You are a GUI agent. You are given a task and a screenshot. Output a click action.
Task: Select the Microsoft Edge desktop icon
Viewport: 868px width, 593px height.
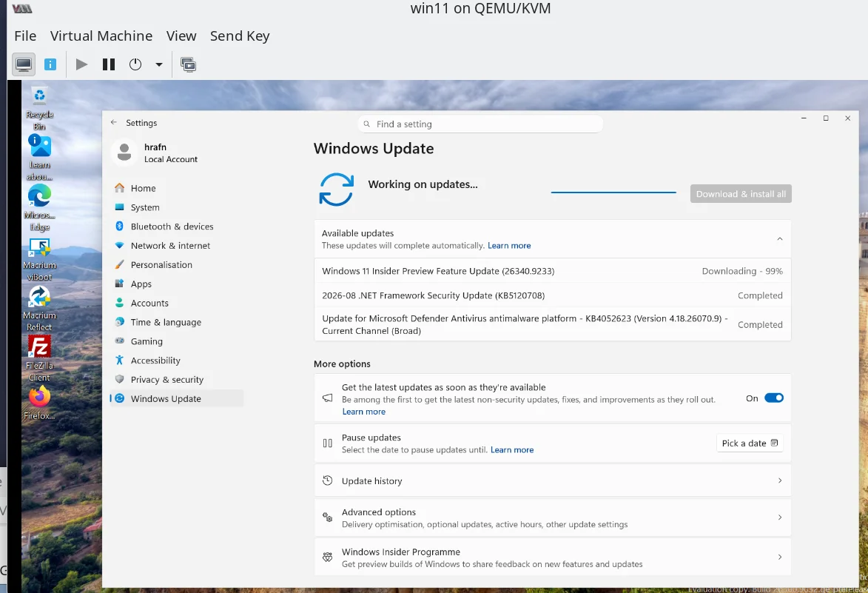point(39,208)
